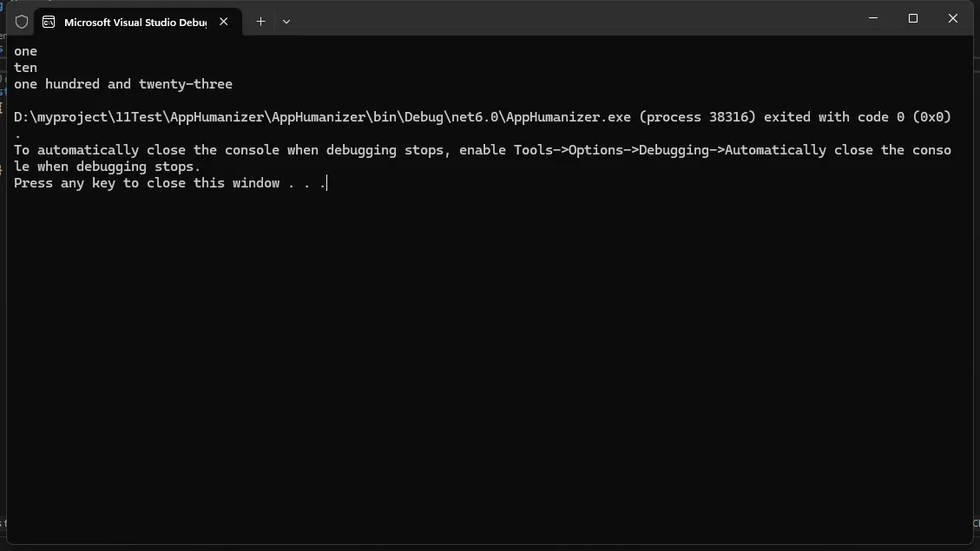Click the console icon in the tab
The image size is (980, 551).
[x=49, y=22]
